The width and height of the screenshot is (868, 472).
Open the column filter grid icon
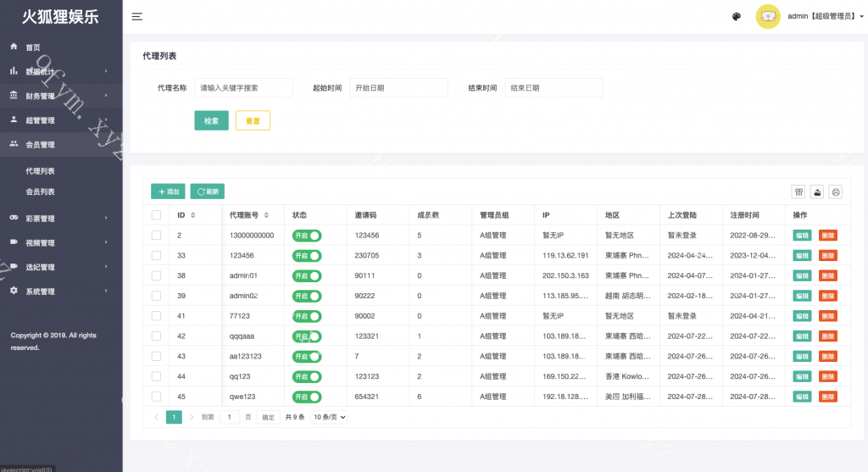798,192
